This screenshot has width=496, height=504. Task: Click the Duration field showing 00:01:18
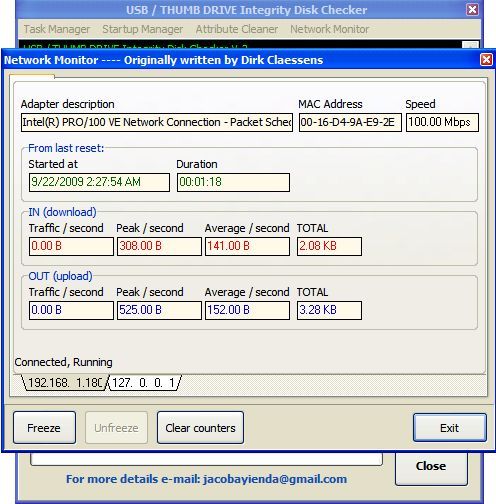pos(233,182)
